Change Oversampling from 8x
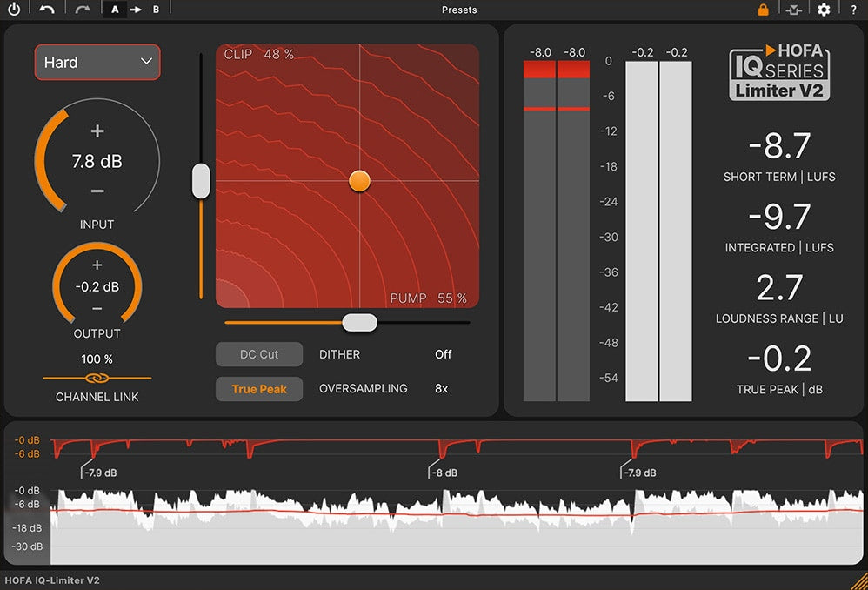This screenshot has height=590, width=868. click(x=442, y=389)
